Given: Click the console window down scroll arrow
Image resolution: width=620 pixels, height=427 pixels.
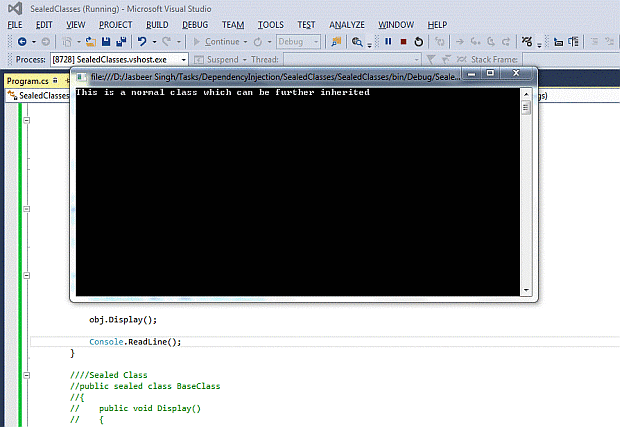Looking at the screenshot, I should click(526, 290).
